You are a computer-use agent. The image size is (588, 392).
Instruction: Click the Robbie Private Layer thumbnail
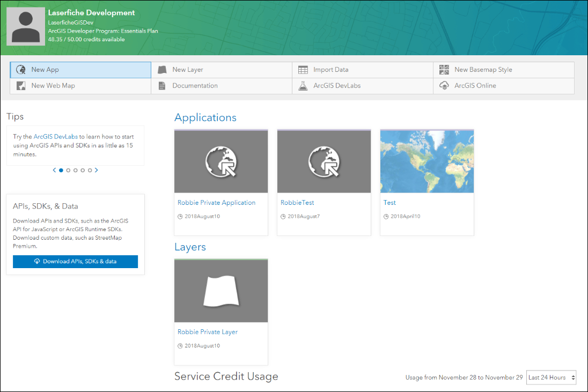(x=221, y=291)
